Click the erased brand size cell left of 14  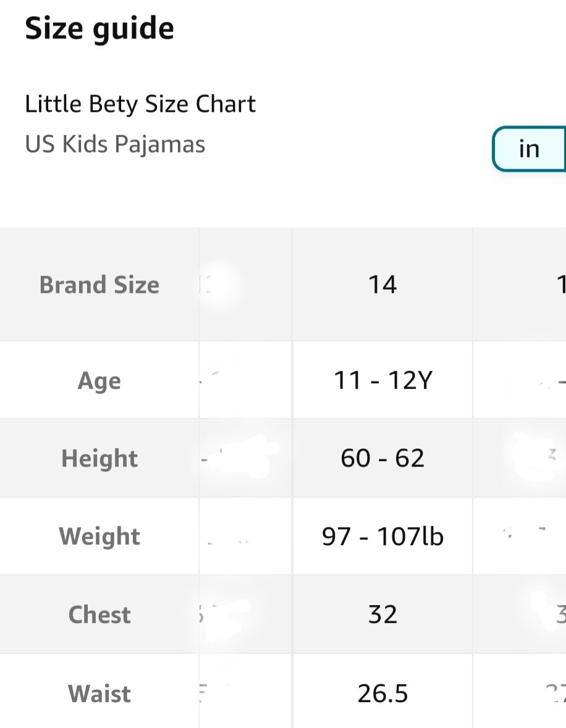click(245, 285)
